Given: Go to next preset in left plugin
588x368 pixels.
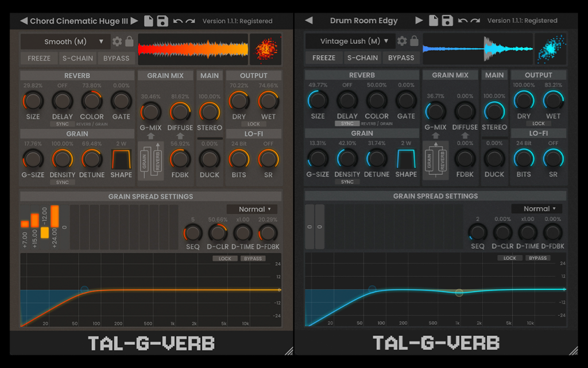Looking at the screenshot, I should (134, 21).
